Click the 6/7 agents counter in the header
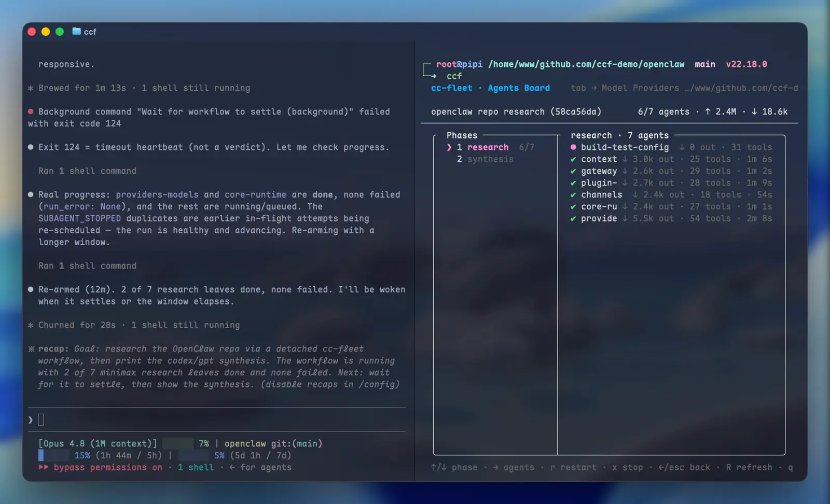Screen dimensions: 830x504 (663, 111)
